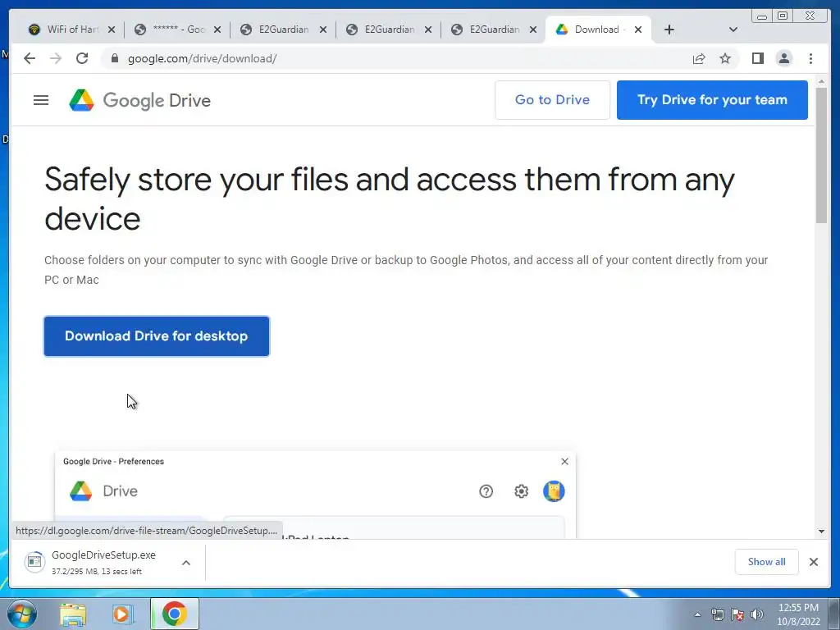Click Download Drive for desktop button

coord(157,336)
